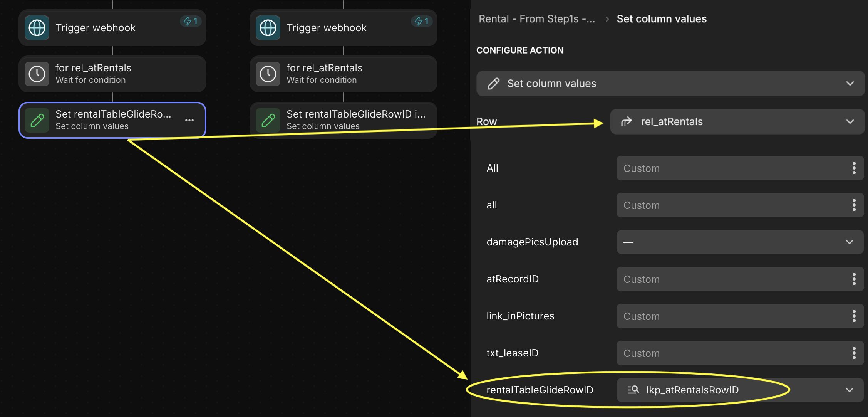Go back to Rental - From Step1s breadcrumb

(536, 19)
